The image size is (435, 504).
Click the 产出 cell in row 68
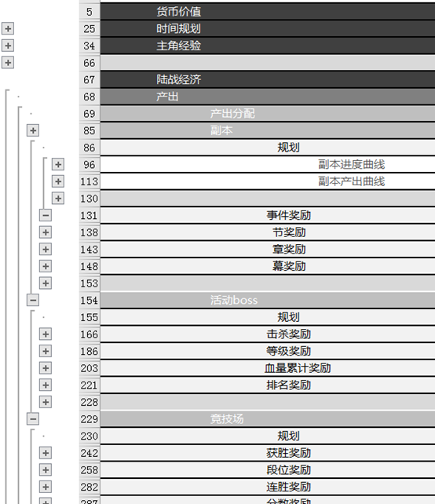click(x=268, y=97)
